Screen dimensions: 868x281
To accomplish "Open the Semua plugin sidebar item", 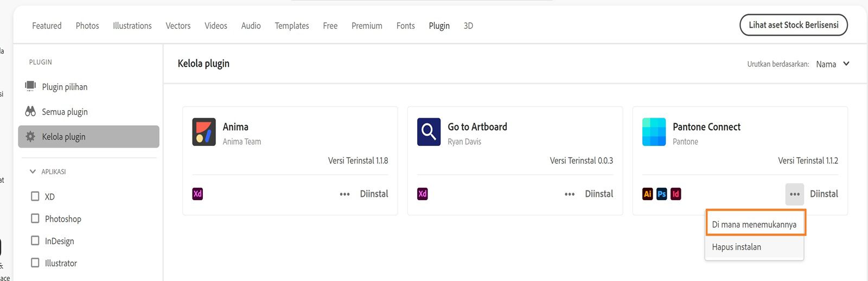I will 88,112.
